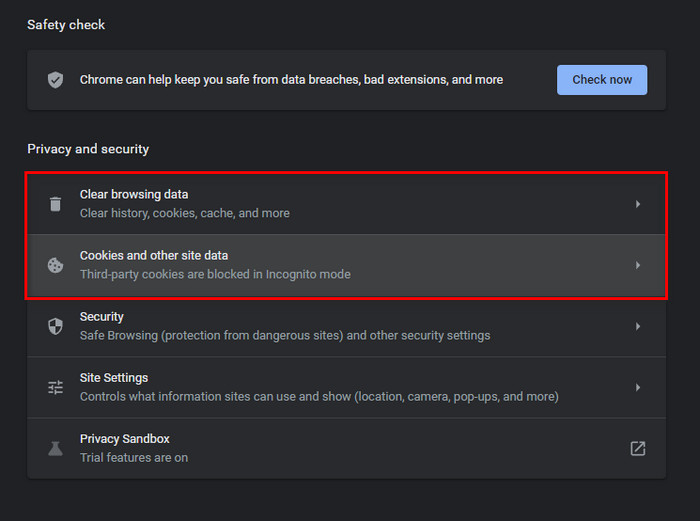Expand Cookies and other site data arrow
The width and height of the screenshot is (700, 521).
point(638,265)
